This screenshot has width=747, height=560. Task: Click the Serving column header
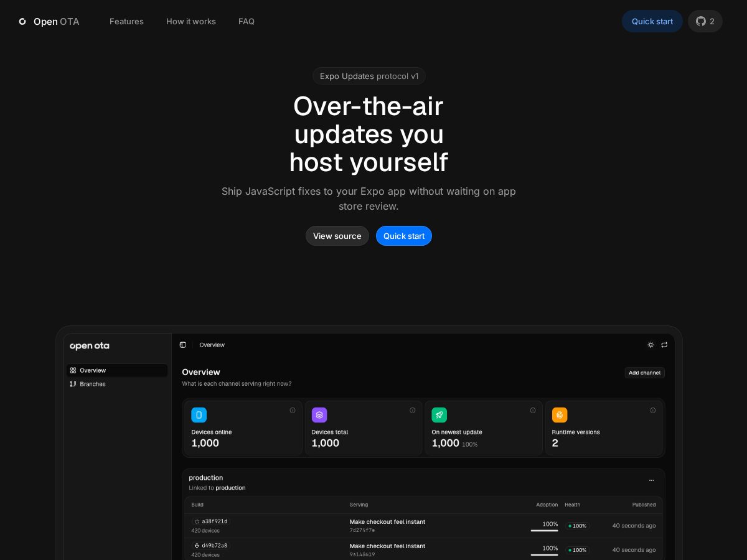tap(359, 505)
